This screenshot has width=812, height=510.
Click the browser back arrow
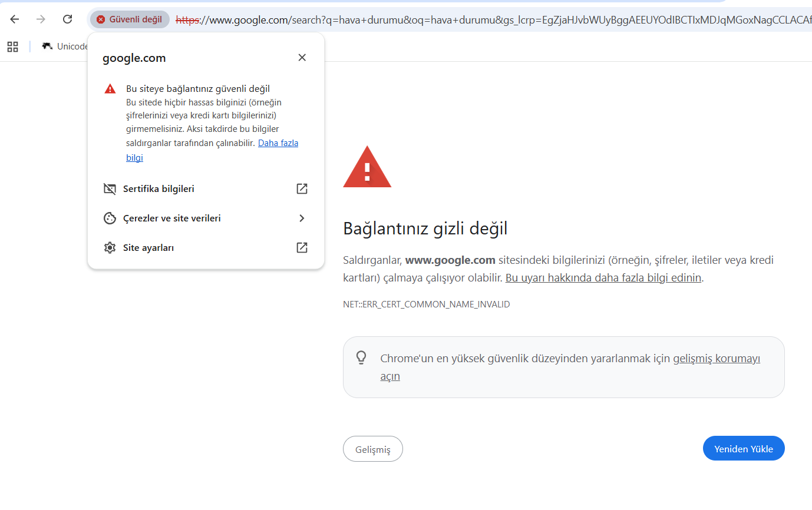click(x=15, y=19)
